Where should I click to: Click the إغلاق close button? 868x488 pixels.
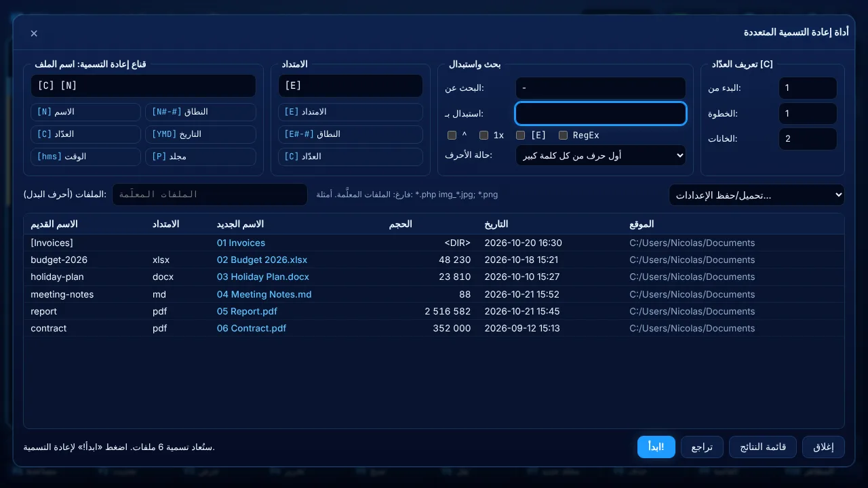823,447
